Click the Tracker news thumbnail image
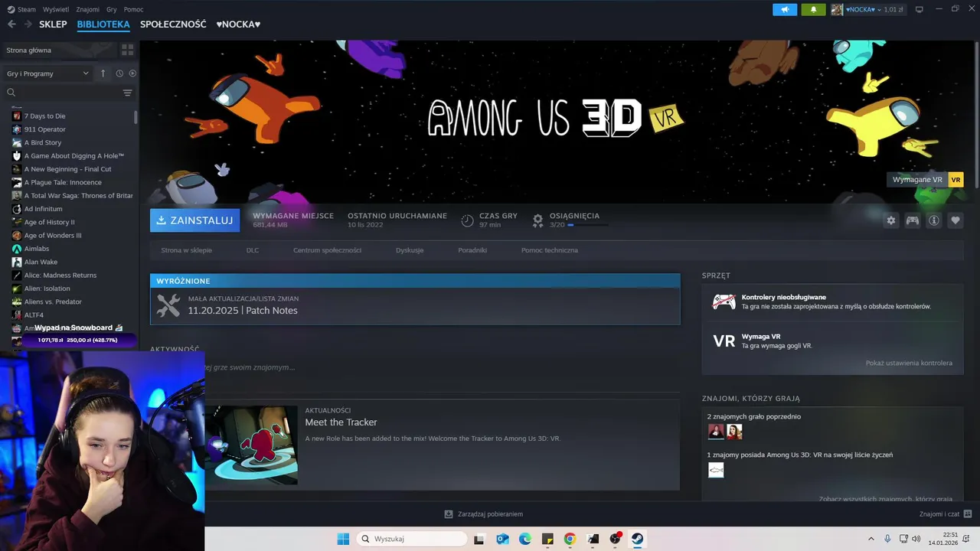Viewport: 980px width, 551px height. (x=251, y=445)
